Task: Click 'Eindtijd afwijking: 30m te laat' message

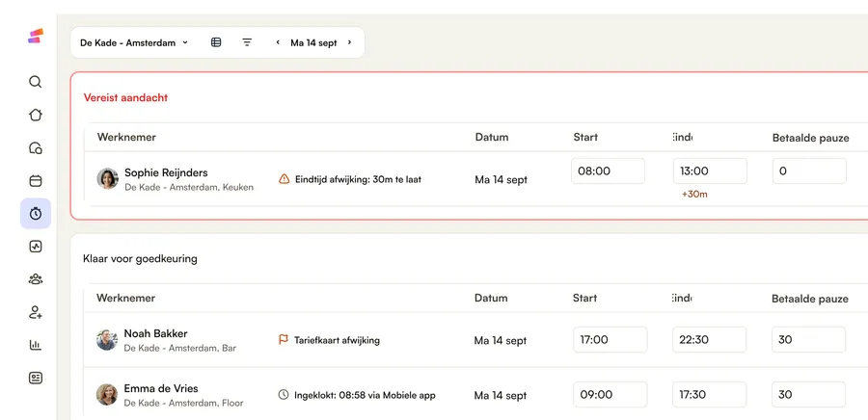Action: click(358, 179)
